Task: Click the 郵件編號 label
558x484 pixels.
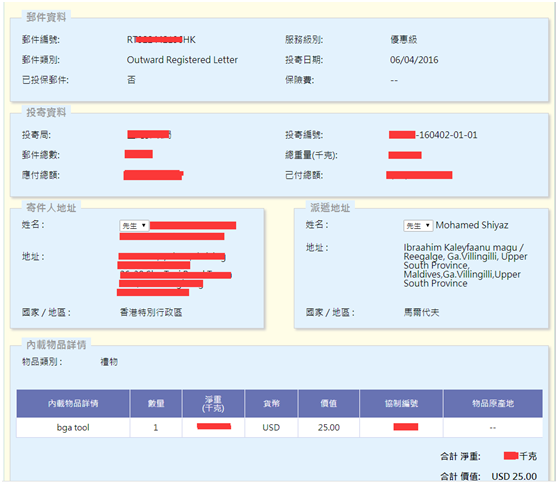Action: click(41, 40)
